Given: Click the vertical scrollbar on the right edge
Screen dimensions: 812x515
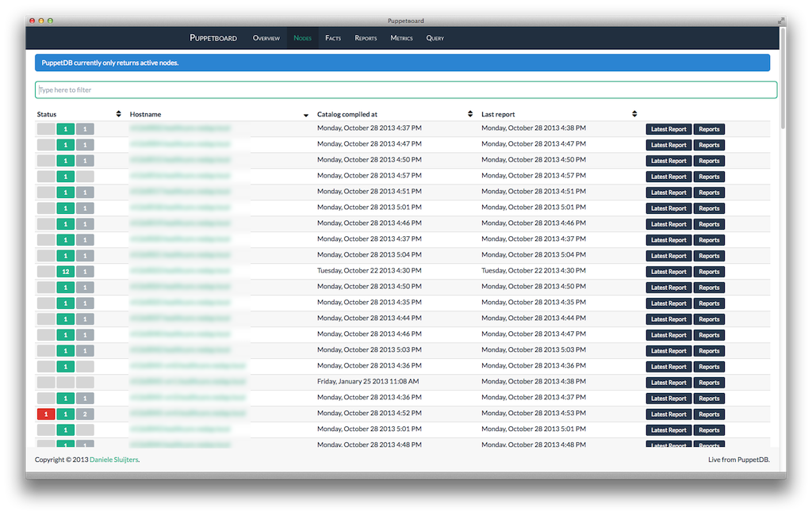Looking at the screenshot, I should tap(783, 79).
